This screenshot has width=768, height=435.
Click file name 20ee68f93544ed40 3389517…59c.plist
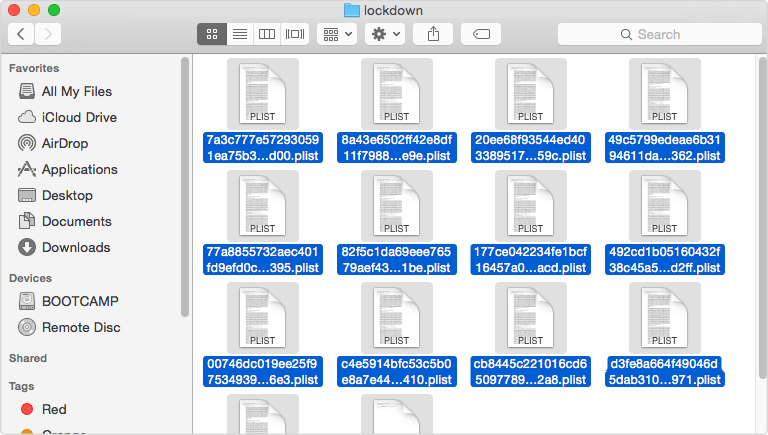tap(530, 147)
